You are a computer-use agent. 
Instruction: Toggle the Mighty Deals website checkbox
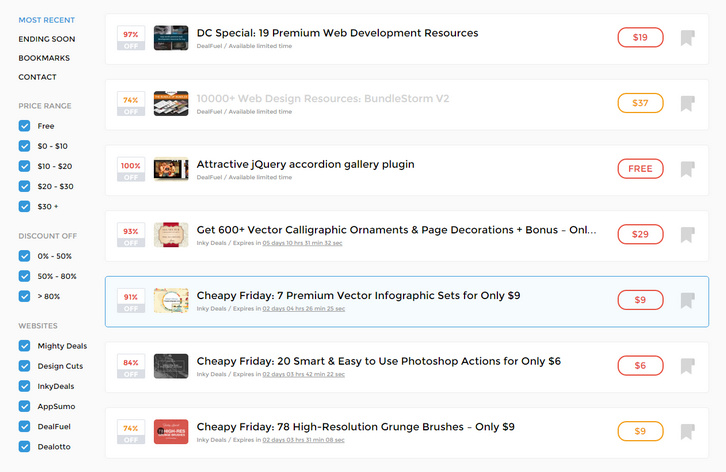click(25, 346)
